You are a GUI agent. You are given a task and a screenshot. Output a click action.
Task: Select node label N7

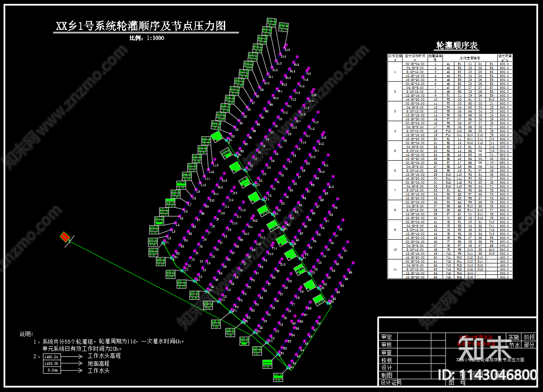click(345, 251)
